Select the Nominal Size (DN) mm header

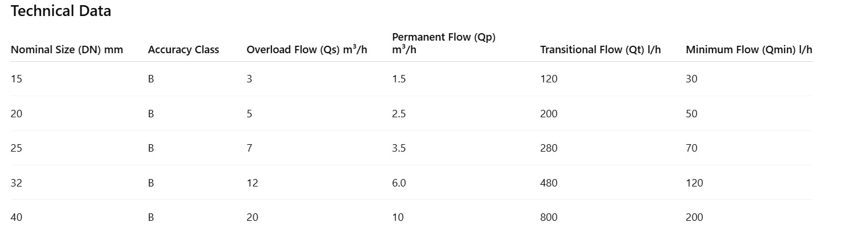(x=67, y=50)
